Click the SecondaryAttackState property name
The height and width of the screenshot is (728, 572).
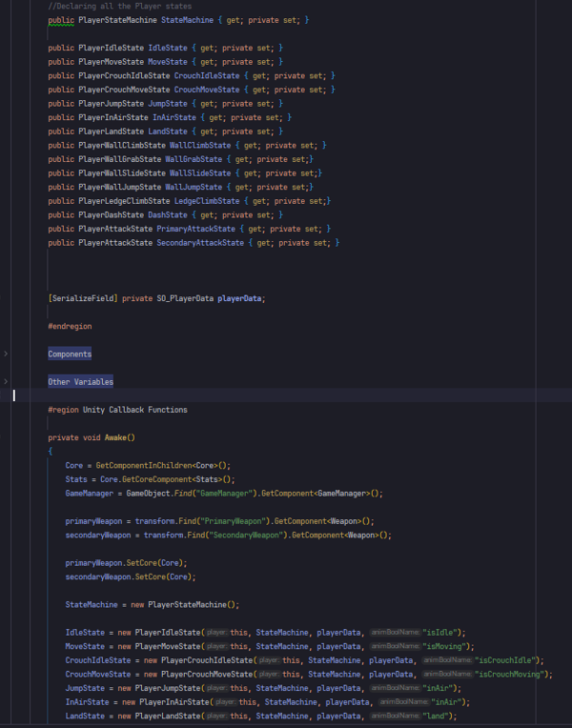200,243
